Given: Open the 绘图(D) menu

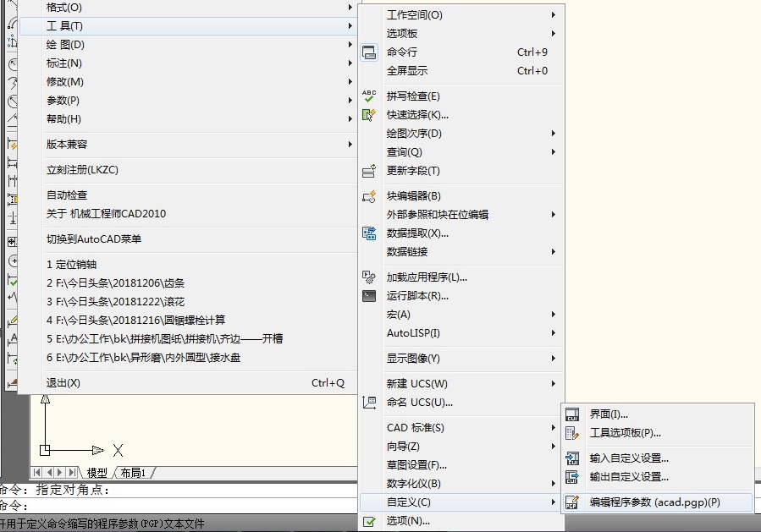Looking at the screenshot, I should [187, 45].
